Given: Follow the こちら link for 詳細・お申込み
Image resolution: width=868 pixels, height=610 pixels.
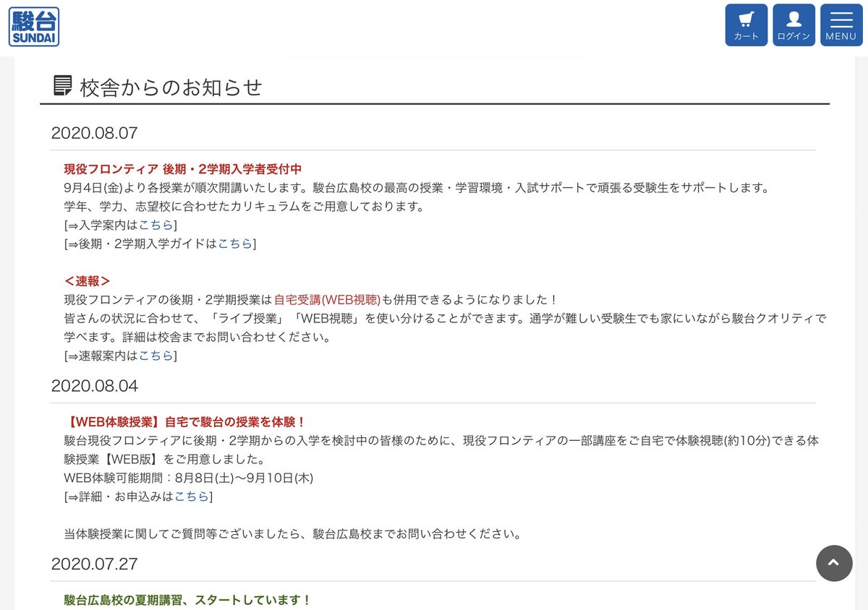Looking at the screenshot, I should point(191,497).
